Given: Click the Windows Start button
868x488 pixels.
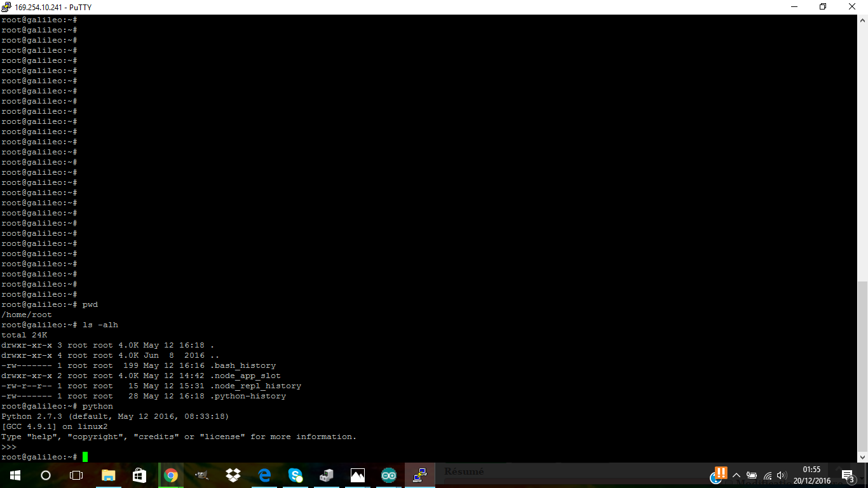Looking at the screenshot, I should point(15,475).
